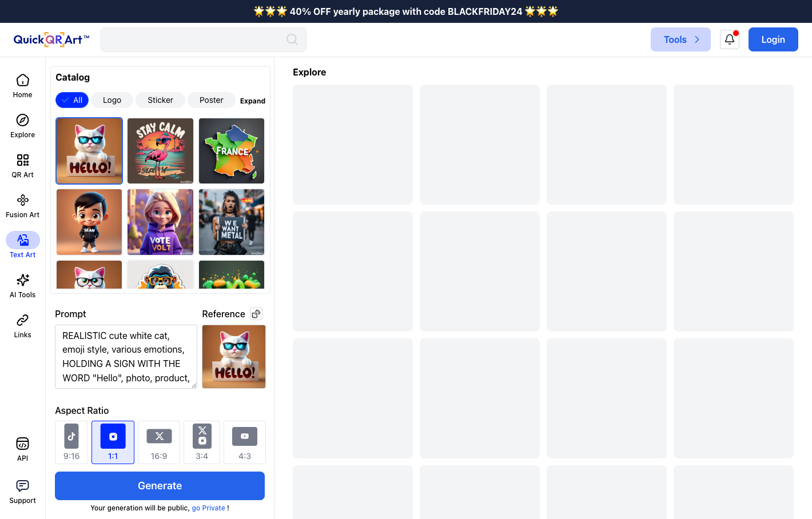The height and width of the screenshot is (519, 812).
Task: Filter catalog by Sticker
Action: coord(160,100)
